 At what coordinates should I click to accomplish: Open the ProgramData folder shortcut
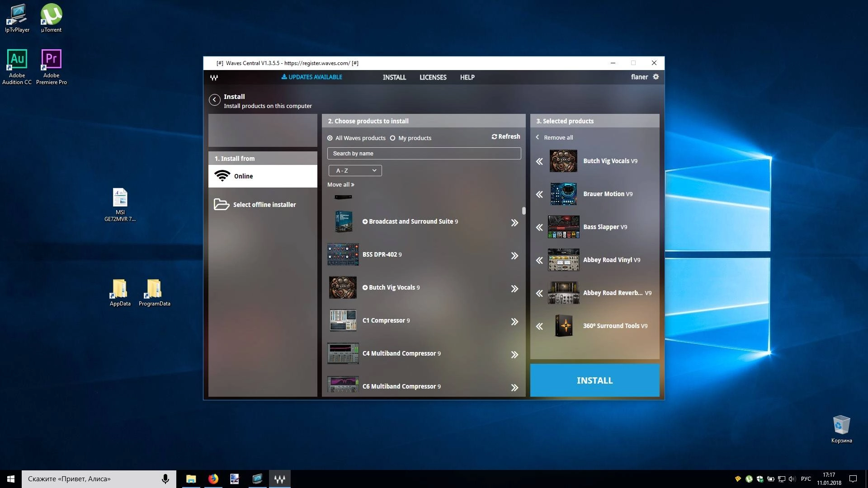pyautogui.click(x=154, y=293)
